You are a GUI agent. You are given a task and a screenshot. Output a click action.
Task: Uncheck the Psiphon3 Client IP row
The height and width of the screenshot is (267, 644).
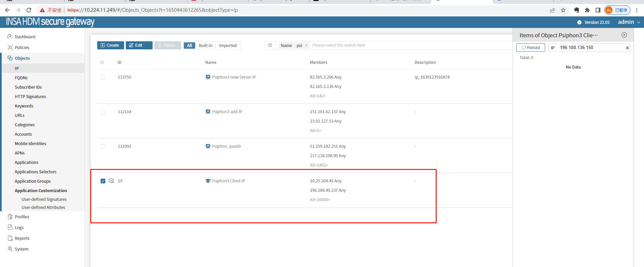pyautogui.click(x=103, y=181)
